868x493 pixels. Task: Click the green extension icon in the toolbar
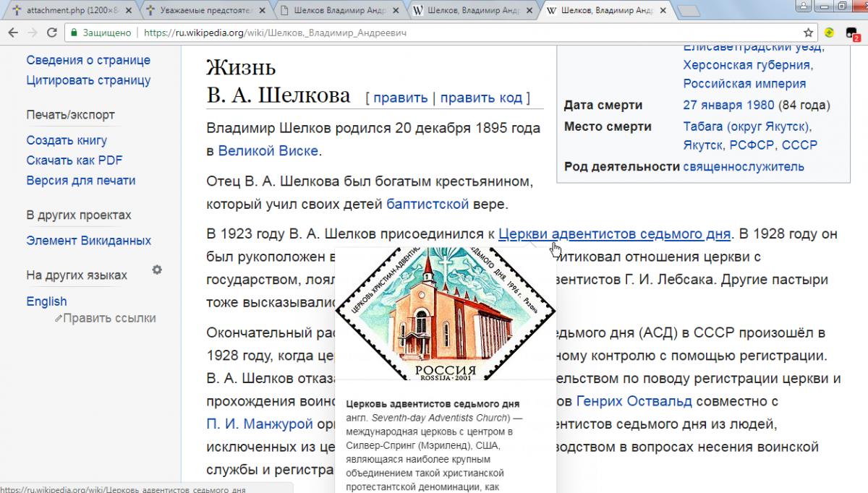(830, 33)
